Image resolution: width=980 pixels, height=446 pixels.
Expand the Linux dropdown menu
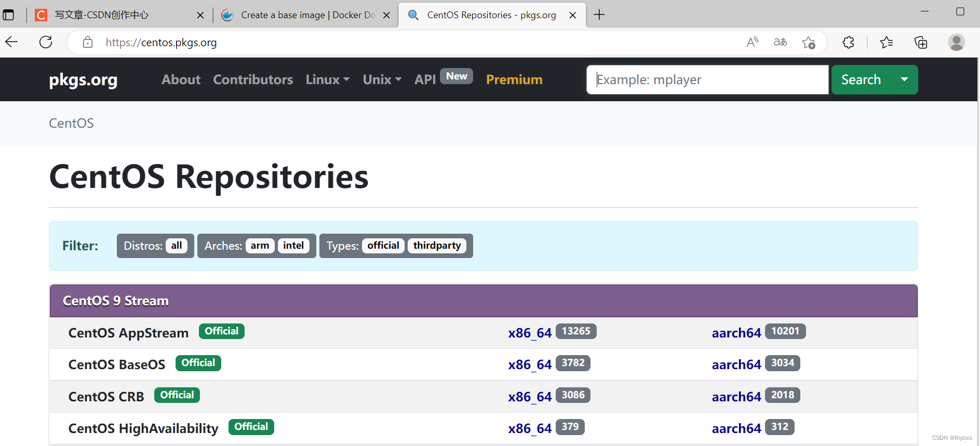click(x=328, y=79)
